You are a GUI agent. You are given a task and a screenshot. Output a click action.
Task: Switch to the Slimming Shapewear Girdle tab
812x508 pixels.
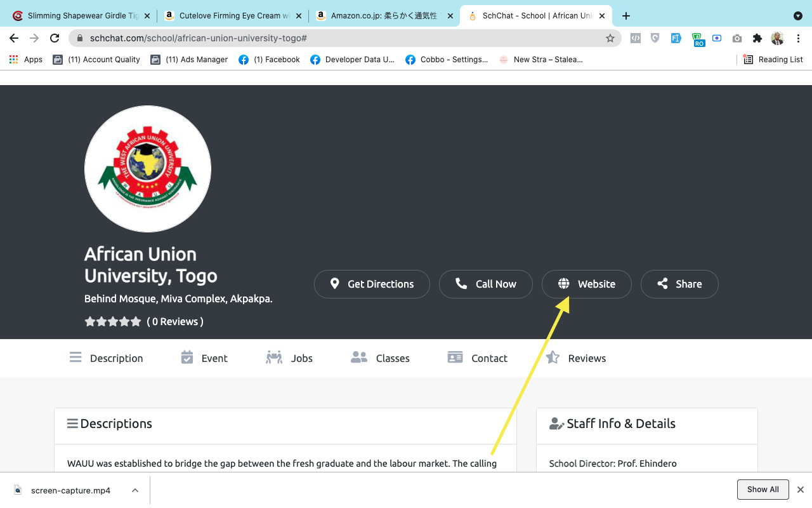point(81,16)
